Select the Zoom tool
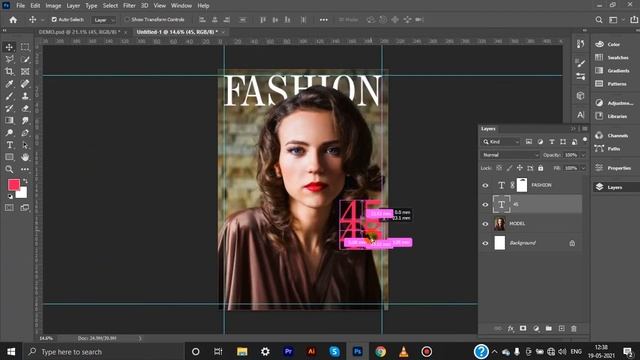 (x=9, y=169)
